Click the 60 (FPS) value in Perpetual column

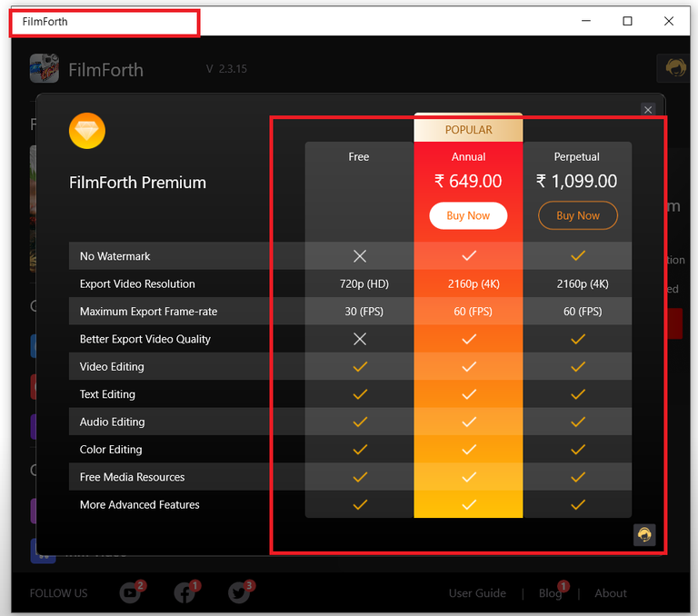(583, 312)
